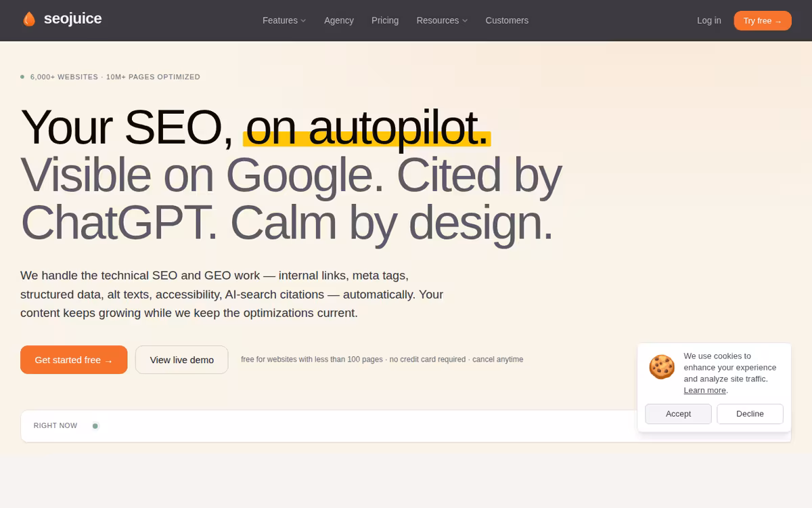The image size is (812, 508).
Task: Go to the Pricing page
Action: click(x=385, y=20)
